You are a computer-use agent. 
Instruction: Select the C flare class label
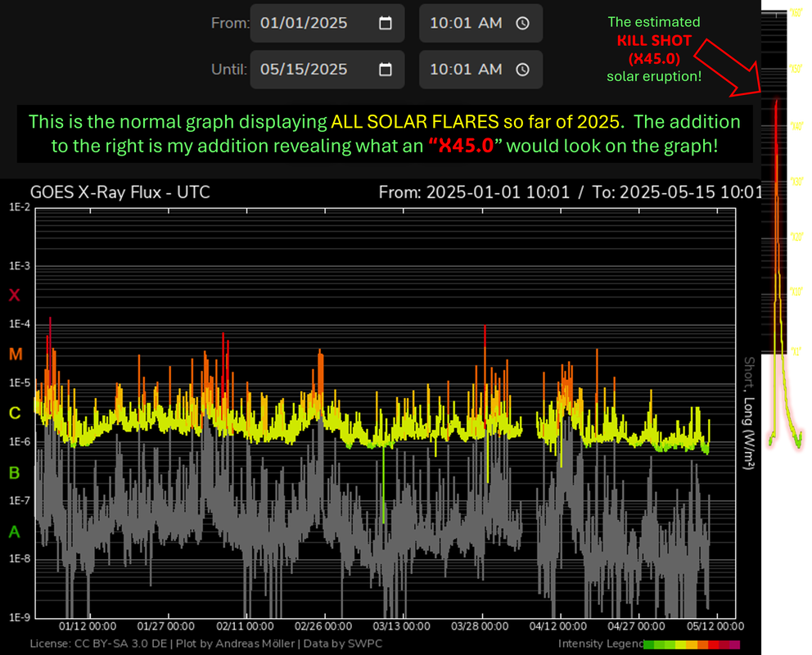[x=15, y=413]
